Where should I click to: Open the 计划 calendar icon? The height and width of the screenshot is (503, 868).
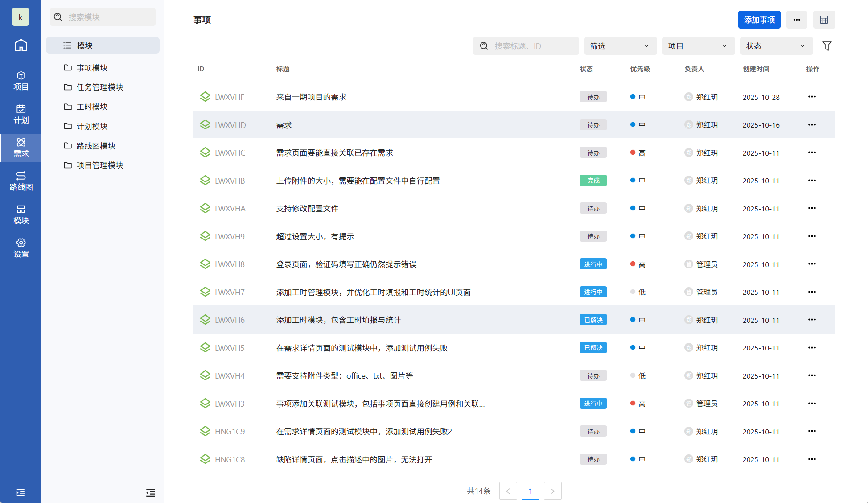coord(21,114)
